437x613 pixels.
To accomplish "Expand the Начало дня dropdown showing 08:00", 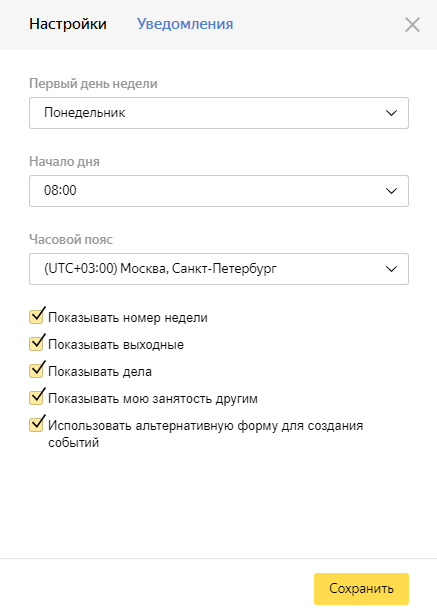I will tap(219, 191).
